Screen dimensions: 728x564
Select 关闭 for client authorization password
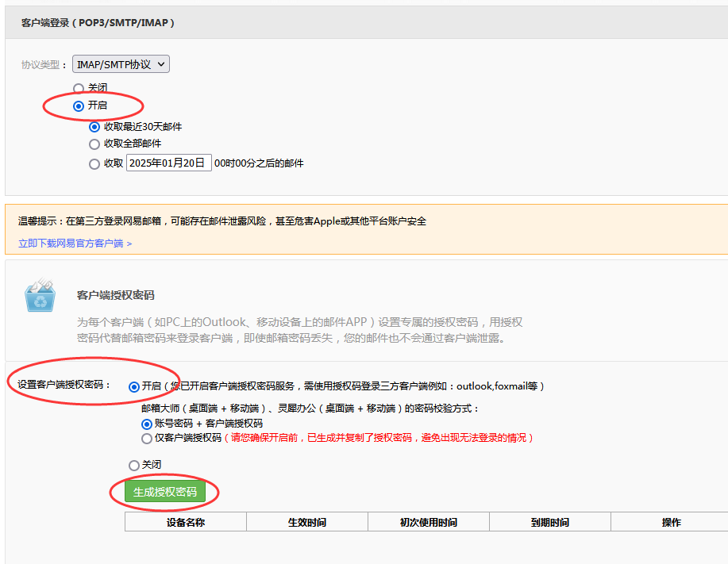point(135,464)
